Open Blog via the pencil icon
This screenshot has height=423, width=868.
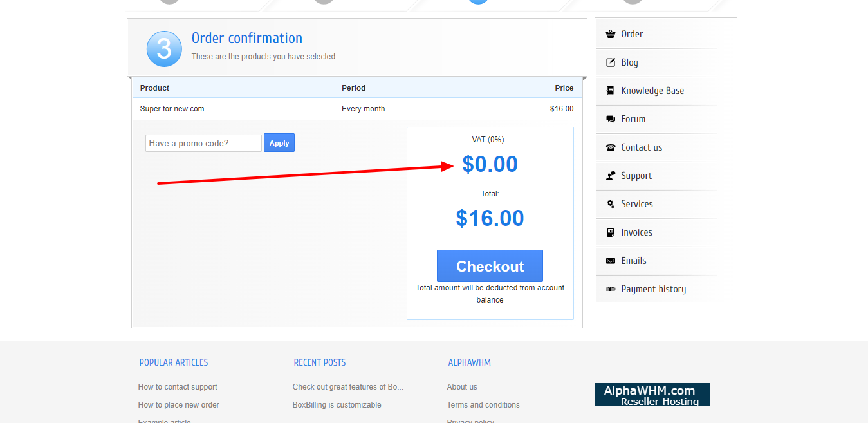(611, 62)
